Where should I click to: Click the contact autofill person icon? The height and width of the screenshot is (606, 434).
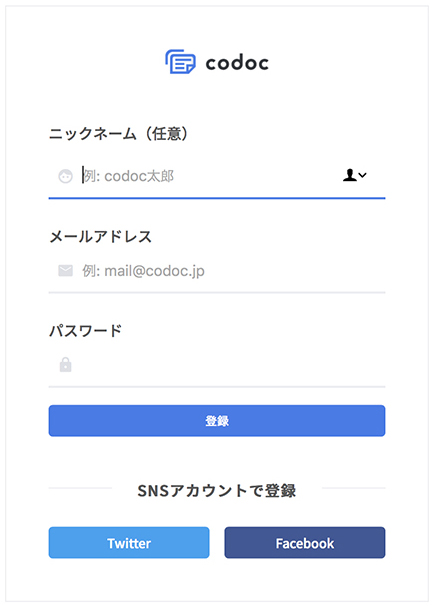click(x=349, y=175)
